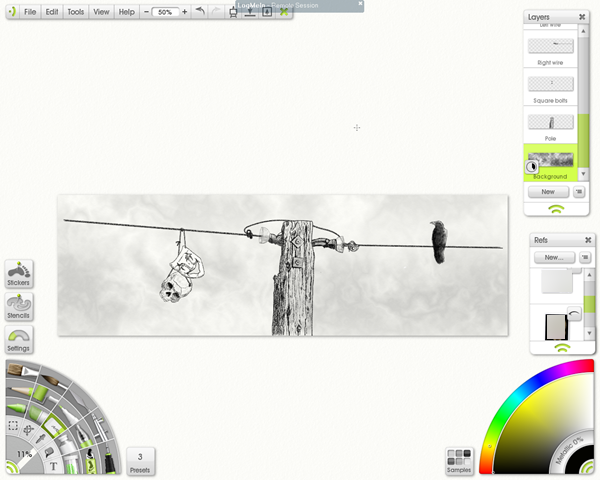Open the Layers panel menu button
600x480 pixels.
coord(579,192)
